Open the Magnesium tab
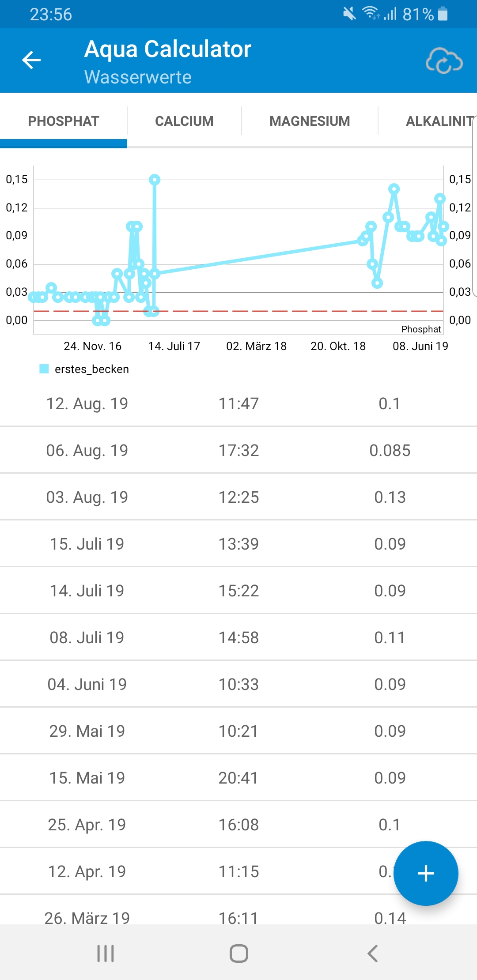The image size is (477, 980). click(x=310, y=121)
